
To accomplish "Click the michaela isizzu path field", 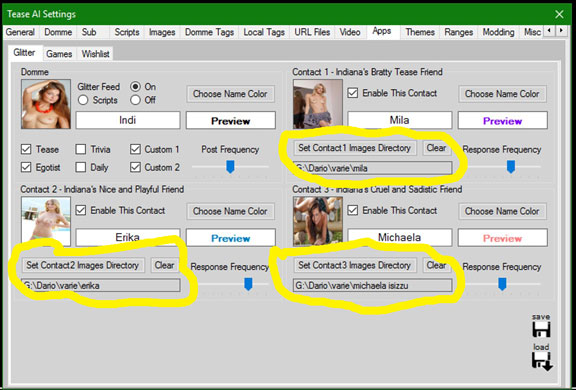I will coord(372,285).
